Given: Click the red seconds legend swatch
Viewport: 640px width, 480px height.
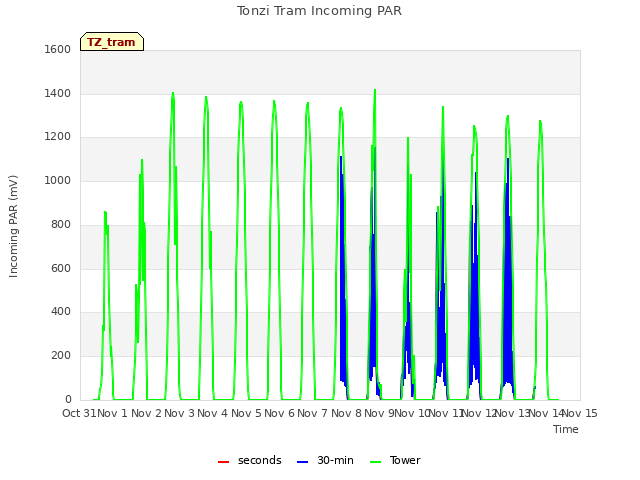Looking at the screenshot, I should 223,462.
